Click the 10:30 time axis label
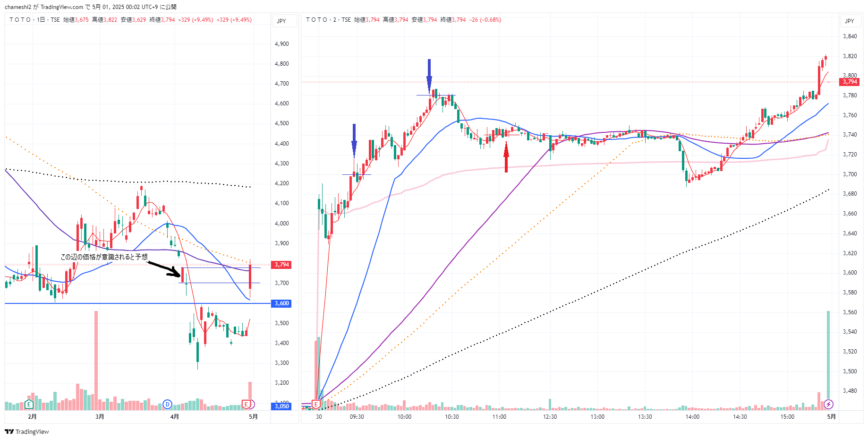 pos(452,416)
